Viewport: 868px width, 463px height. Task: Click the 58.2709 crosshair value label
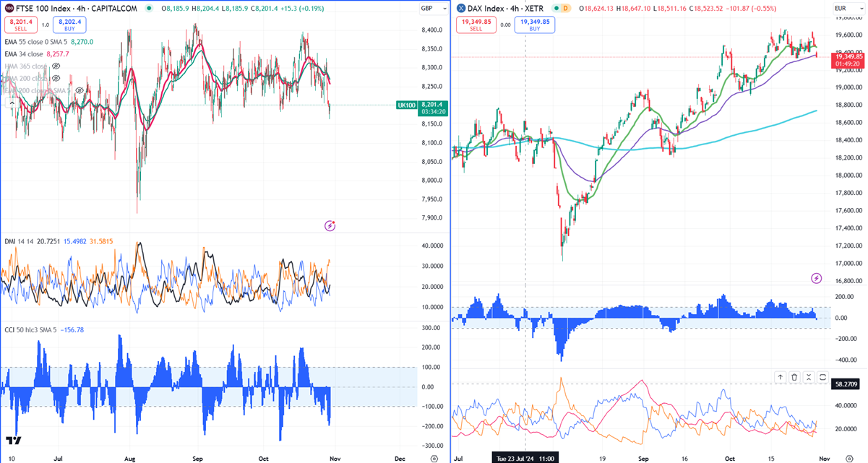point(847,384)
